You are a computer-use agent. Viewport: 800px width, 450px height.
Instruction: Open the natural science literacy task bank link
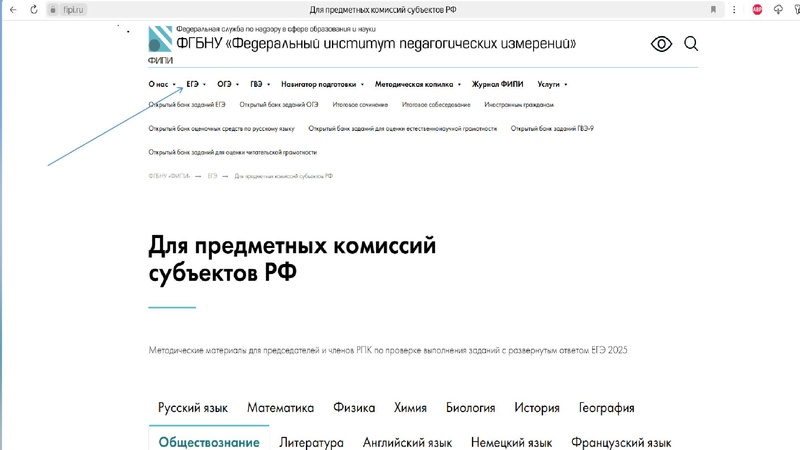click(x=403, y=129)
